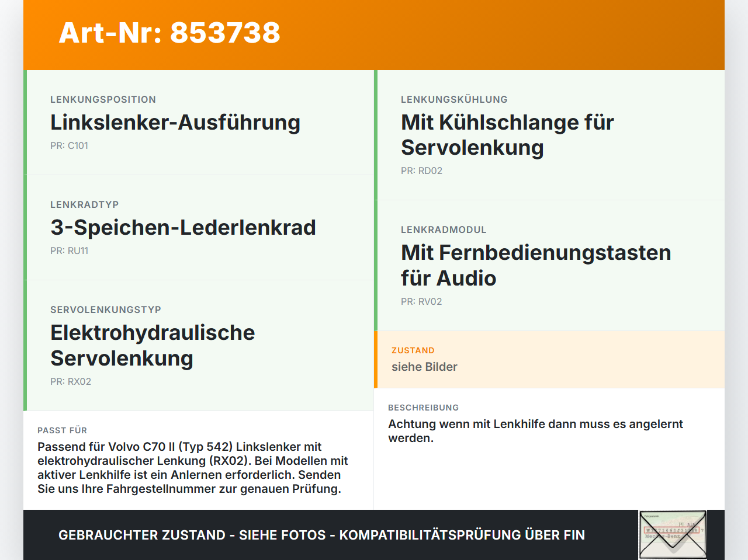The image size is (748, 560).
Task: Select Mit Kühlschlange für Servolenkung card
Action: pyautogui.click(x=549, y=135)
